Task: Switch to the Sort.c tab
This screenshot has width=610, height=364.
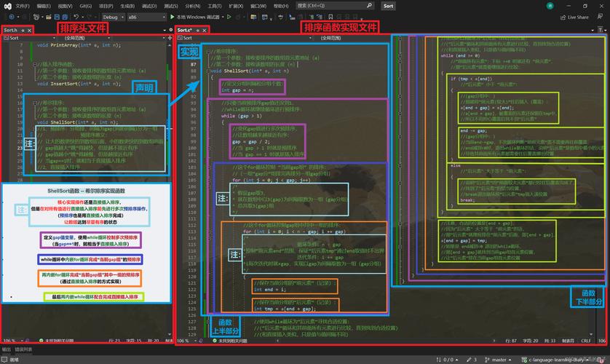Action: pos(184,30)
